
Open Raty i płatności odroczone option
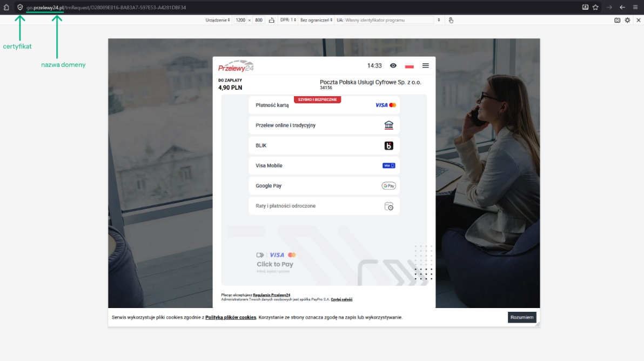pos(324,206)
